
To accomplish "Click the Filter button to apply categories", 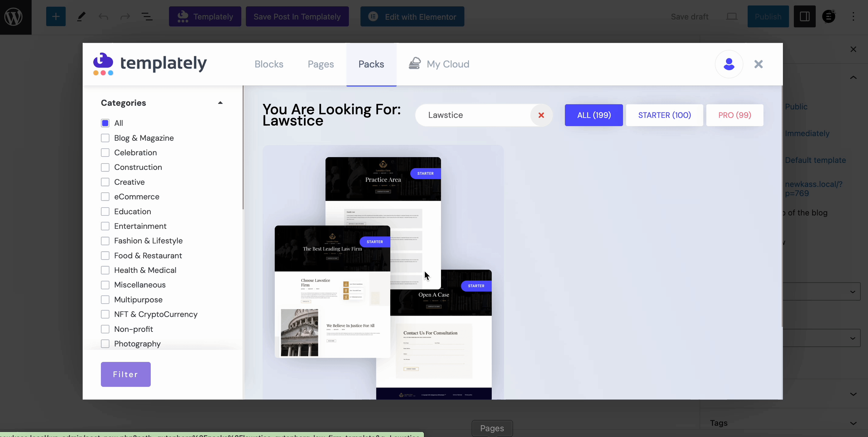I will (x=125, y=374).
